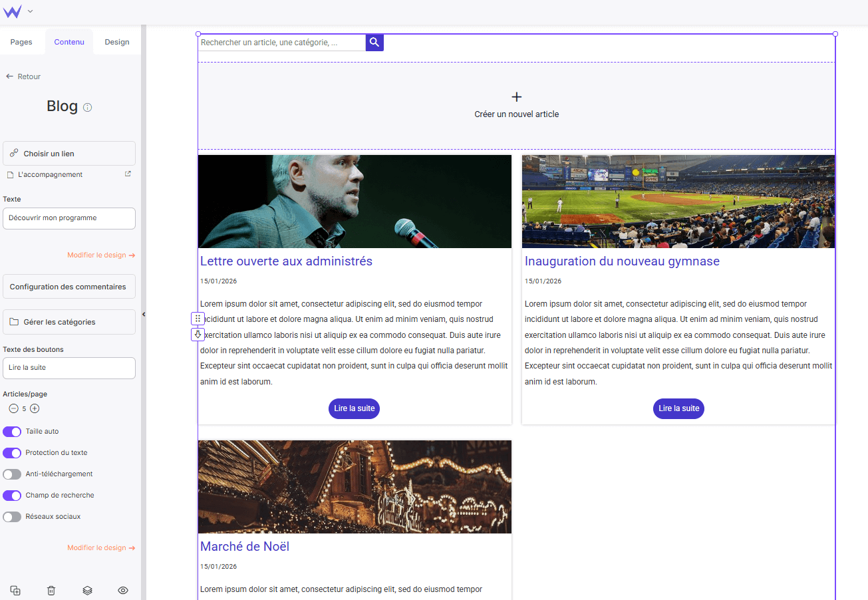The width and height of the screenshot is (868, 600).
Task: Switch to the Pages tab
Action: (x=21, y=41)
